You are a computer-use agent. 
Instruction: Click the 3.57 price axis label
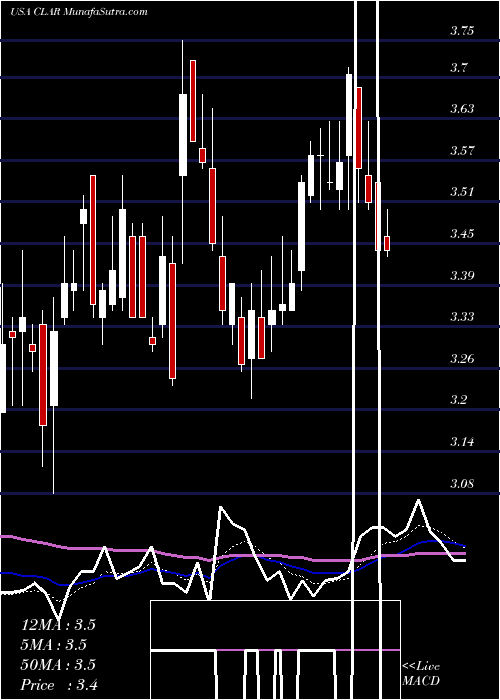462,150
